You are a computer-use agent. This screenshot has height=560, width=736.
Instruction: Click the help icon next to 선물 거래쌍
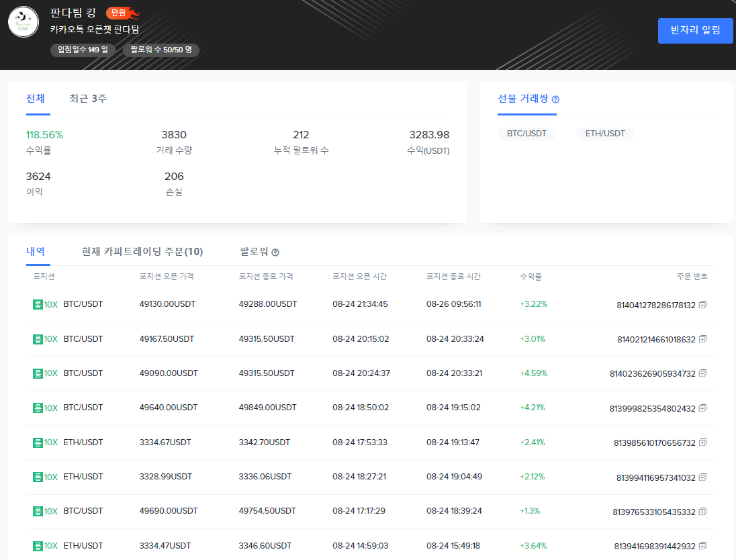(556, 99)
